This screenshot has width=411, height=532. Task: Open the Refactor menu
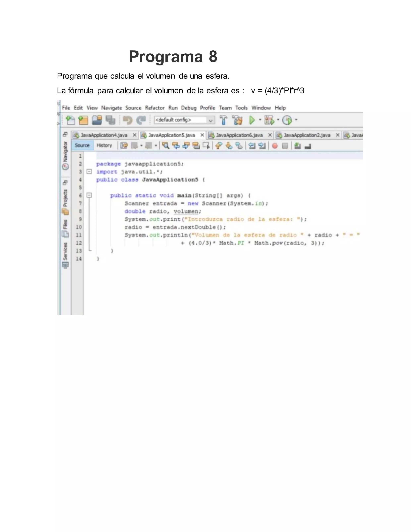[155, 108]
